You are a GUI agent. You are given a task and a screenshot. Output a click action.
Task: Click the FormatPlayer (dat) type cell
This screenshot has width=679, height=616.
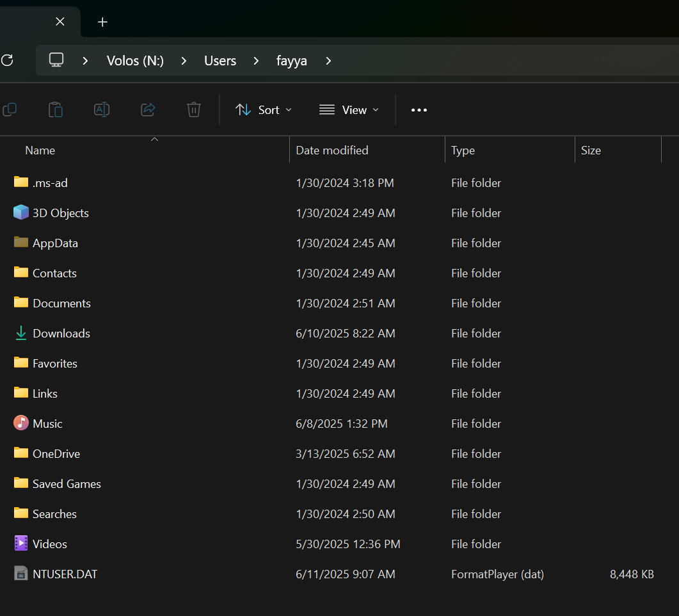tap(497, 574)
